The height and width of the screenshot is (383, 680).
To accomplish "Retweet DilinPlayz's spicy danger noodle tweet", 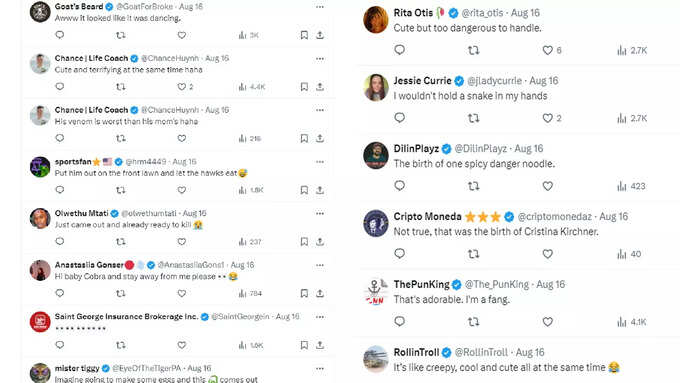I will [474, 186].
